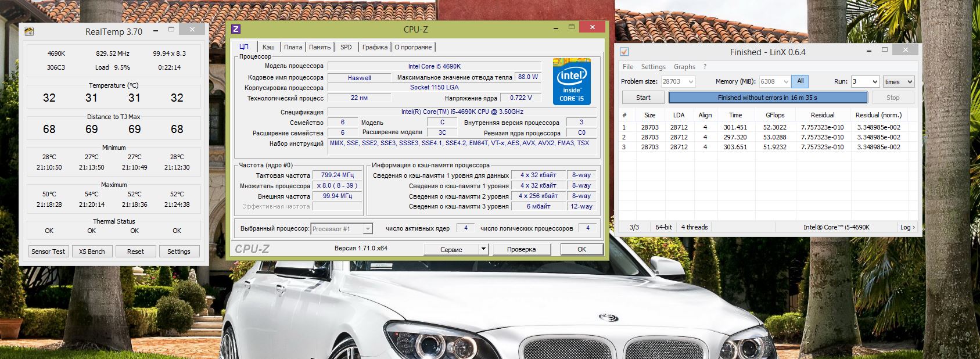This screenshot has height=359, width=980.
Task: Switch to the Кэш tab in CPU-Z
Action: tap(268, 47)
